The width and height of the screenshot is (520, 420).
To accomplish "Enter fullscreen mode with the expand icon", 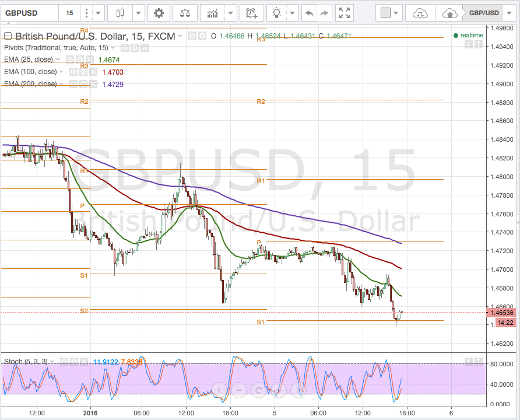I will (343, 12).
